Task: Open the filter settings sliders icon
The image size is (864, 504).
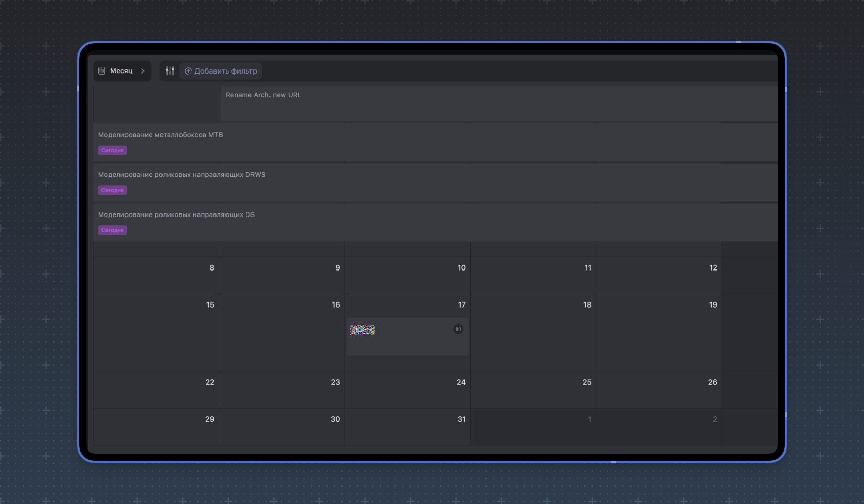Action: coord(170,71)
